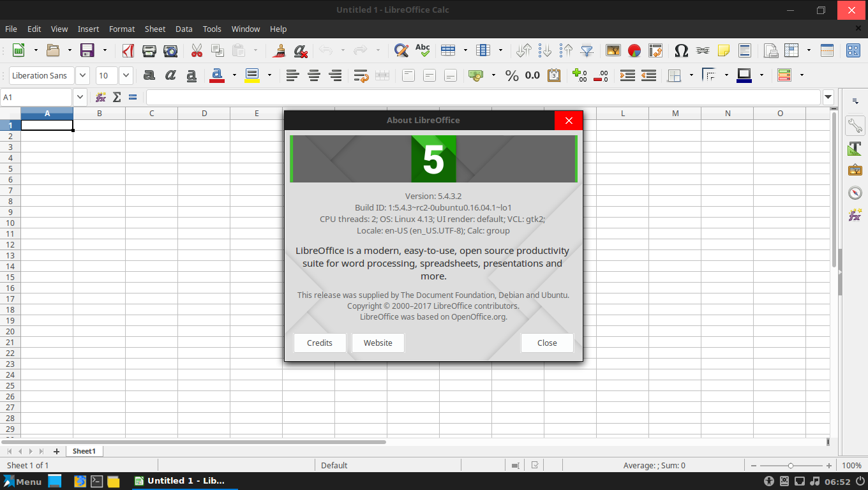Screen dimensions: 868x490
Task: Open the Format menu
Action: [x=122, y=29]
